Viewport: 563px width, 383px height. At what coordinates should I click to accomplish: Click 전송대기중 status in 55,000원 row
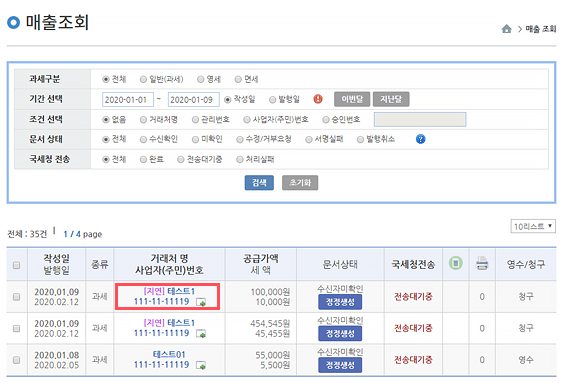click(x=413, y=360)
